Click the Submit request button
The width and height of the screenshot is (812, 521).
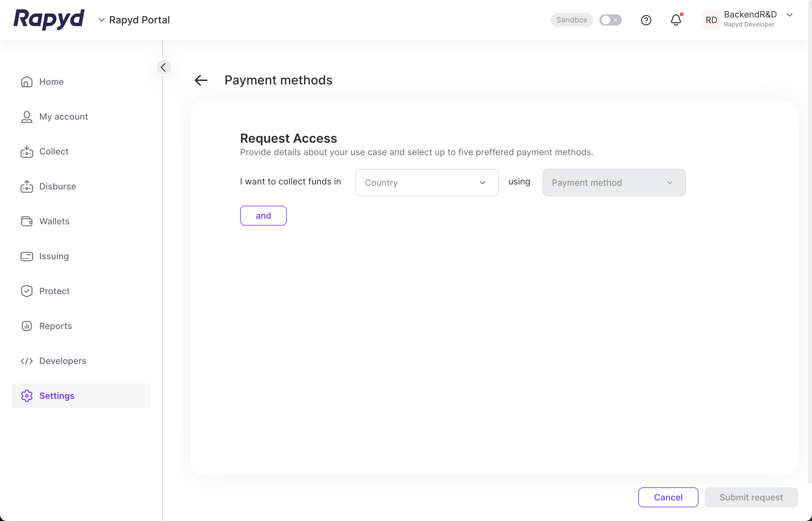point(751,497)
